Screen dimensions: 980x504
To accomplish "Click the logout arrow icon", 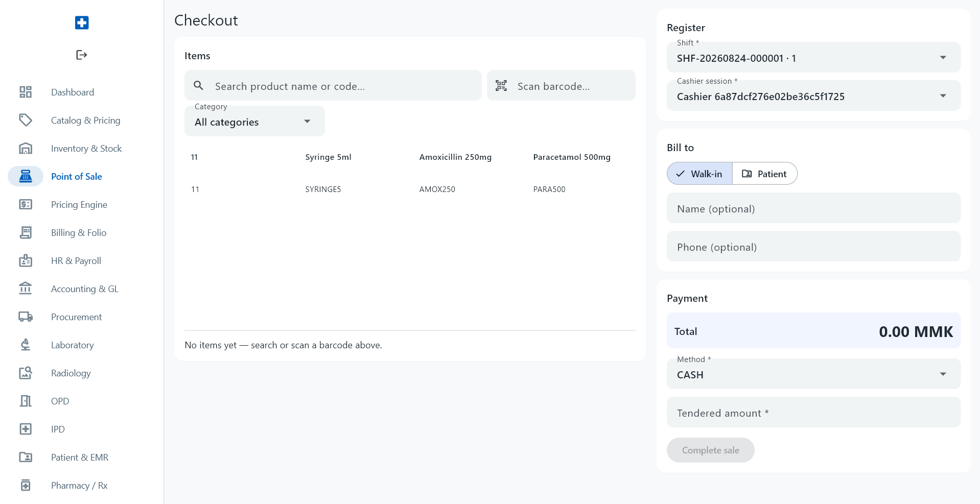I will coord(82,55).
